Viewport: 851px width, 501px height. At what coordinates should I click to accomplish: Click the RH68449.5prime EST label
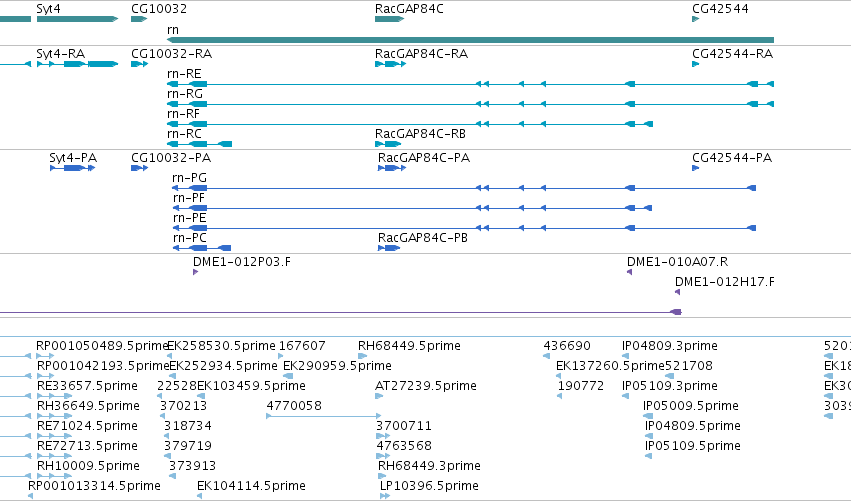[x=409, y=346]
